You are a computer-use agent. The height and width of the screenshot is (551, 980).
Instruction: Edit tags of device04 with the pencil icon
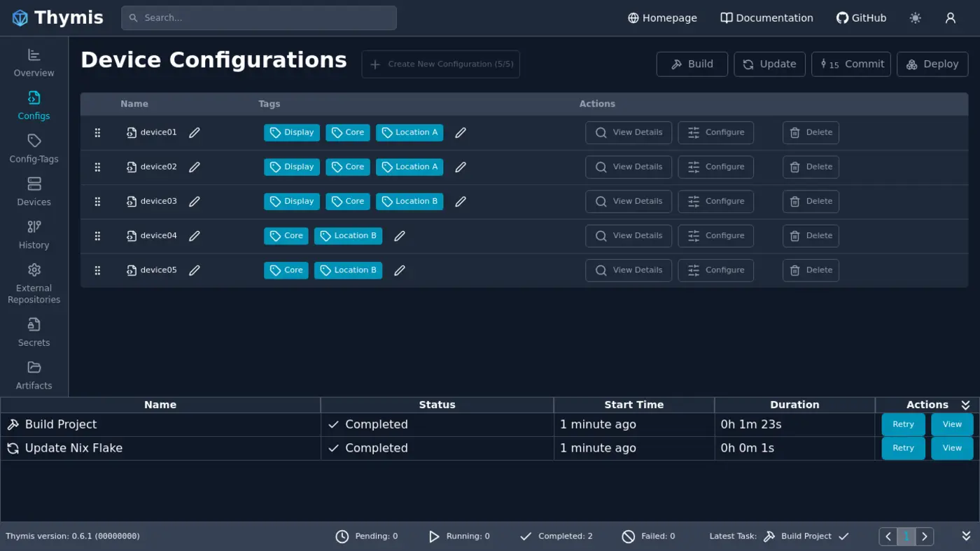pyautogui.click(x=400, y=235)
